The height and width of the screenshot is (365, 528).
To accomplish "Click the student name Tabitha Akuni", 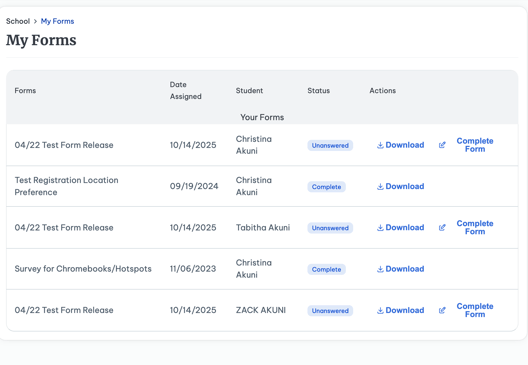I will [263, 228].
